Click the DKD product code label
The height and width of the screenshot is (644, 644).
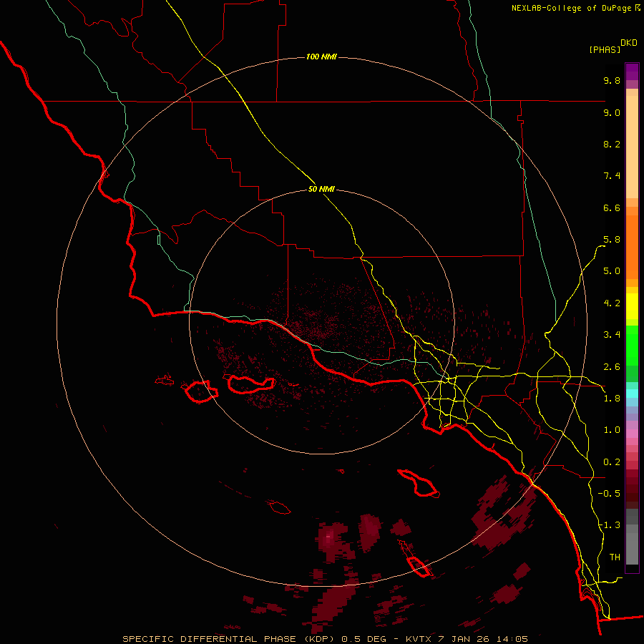(x=629, y=43)
